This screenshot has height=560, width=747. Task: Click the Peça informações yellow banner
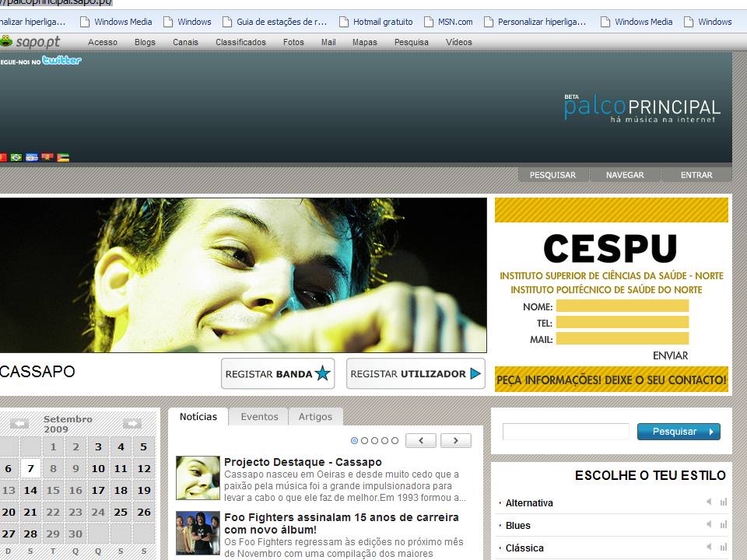(x=612, y=380)
